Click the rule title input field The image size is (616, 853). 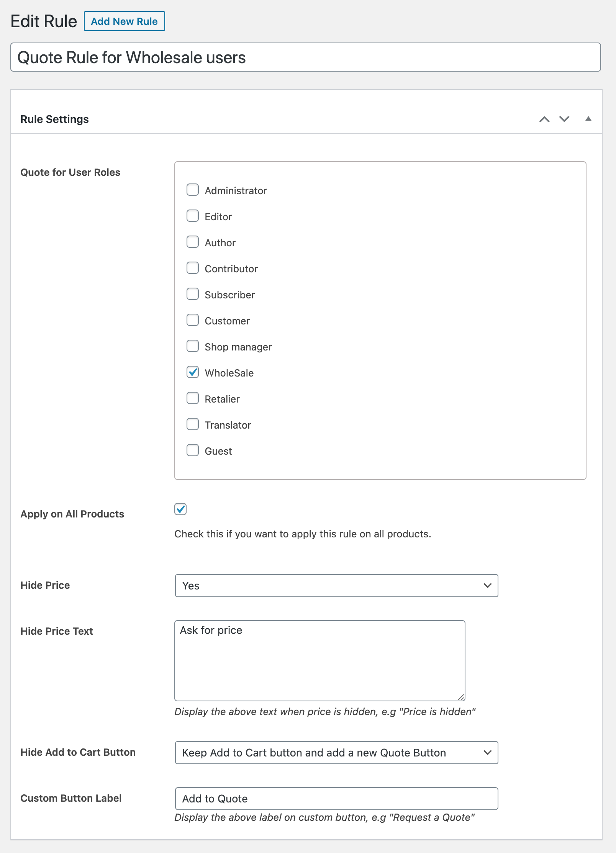click(x=305, y=57)
